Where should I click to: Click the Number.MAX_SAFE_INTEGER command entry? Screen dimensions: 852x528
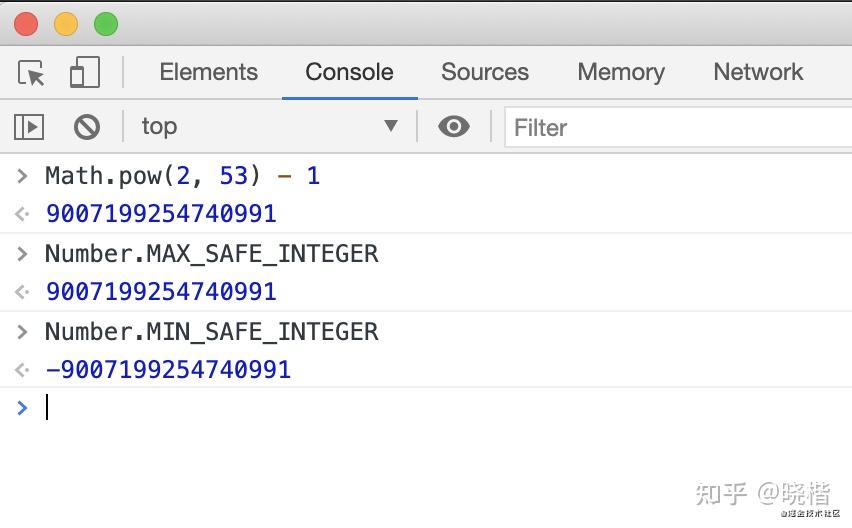pos(212,254)
